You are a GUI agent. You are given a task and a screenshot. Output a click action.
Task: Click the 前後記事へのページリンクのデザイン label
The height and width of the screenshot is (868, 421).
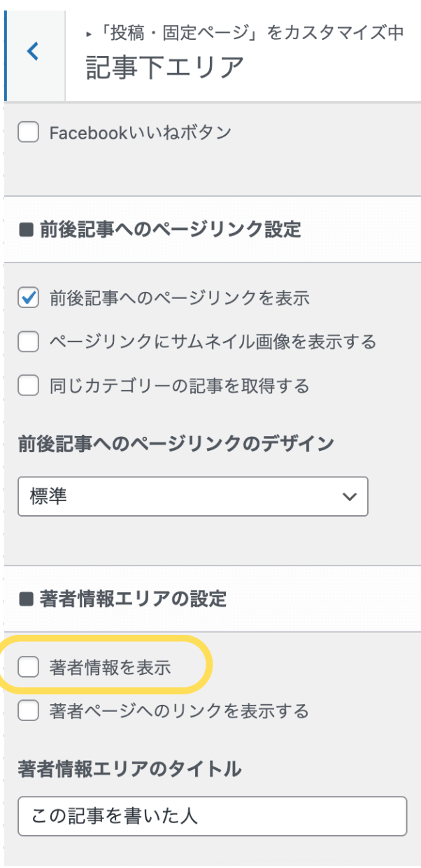tap(175, 442)
